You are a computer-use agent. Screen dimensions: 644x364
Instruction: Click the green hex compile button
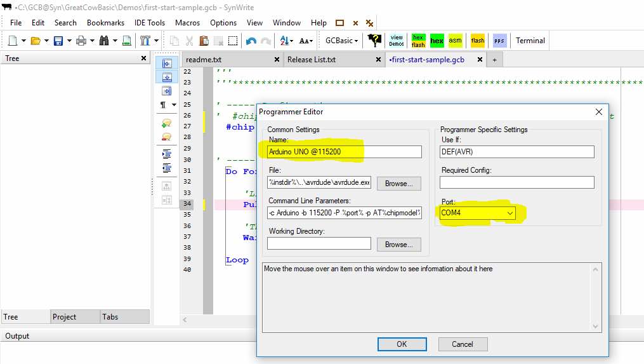(437, 41)
